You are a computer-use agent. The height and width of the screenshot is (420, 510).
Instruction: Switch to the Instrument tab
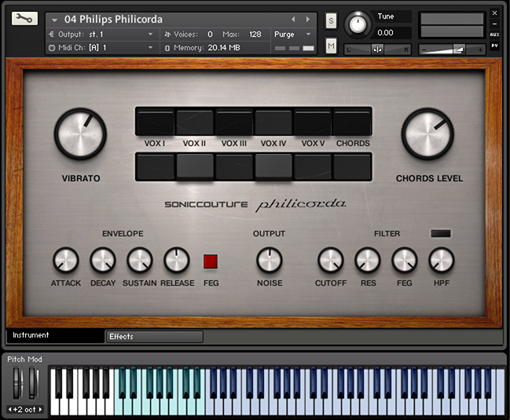point(55,335)
